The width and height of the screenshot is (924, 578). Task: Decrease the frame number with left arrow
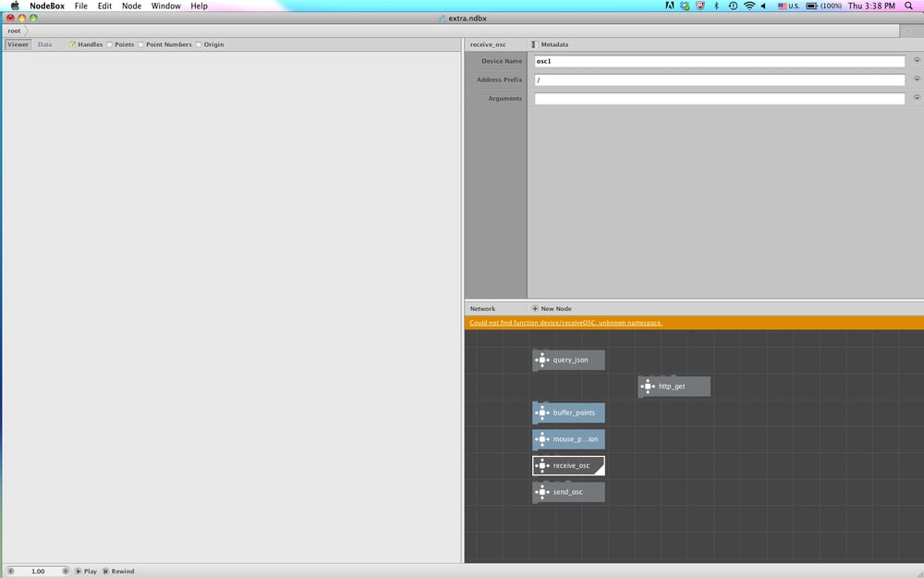pos(10,571)
